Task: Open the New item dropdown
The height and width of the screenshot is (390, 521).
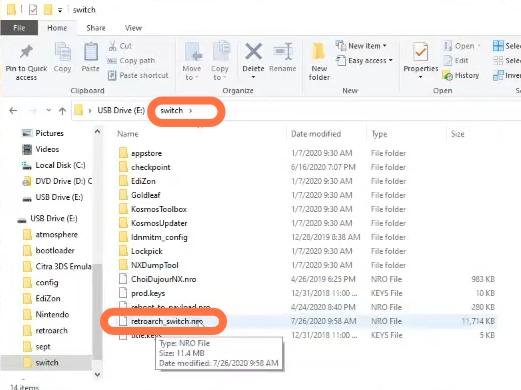Action: [361, 46]
